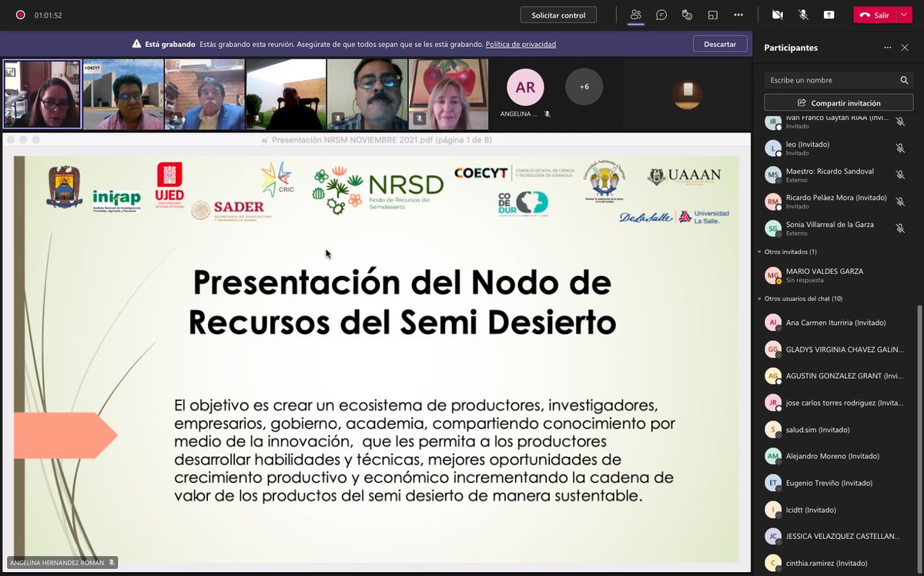Select mic icon for Ivan Franco Gaytan

tap(900, 122)
